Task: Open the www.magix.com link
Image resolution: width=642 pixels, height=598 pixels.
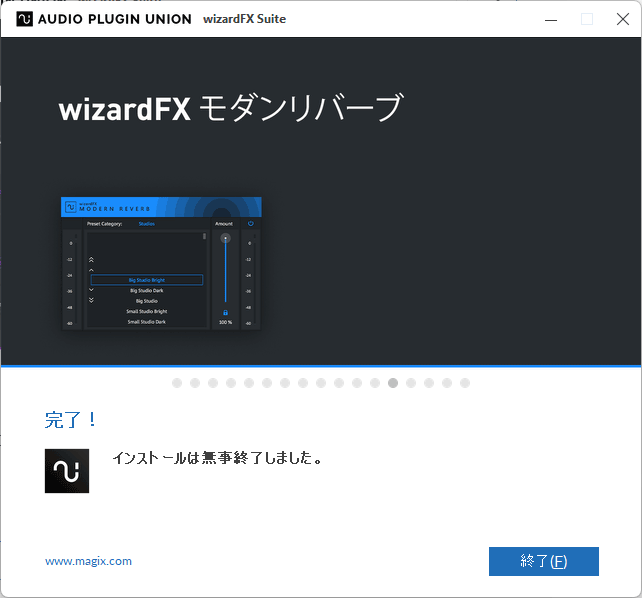Action: (x=88, y=561)
